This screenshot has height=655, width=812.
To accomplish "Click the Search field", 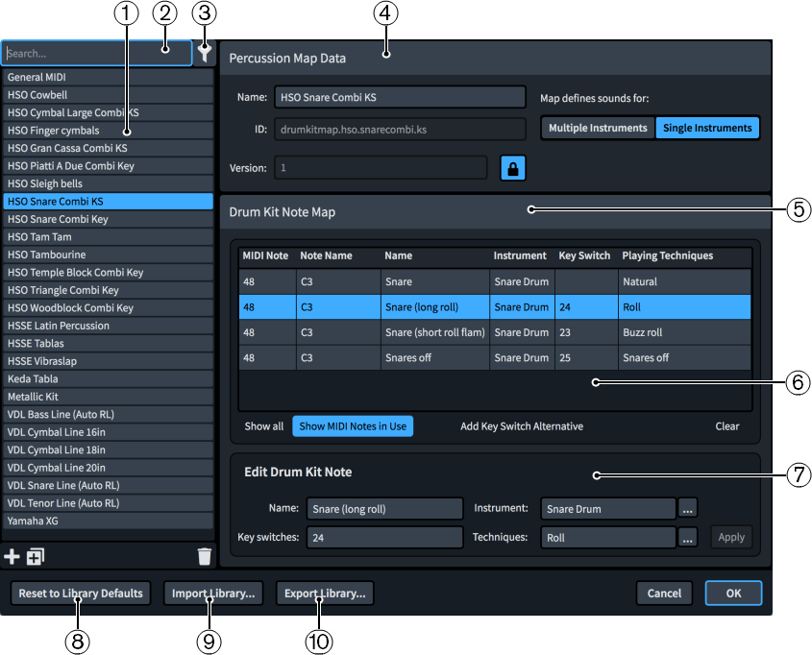I will (x=96, y=53).
